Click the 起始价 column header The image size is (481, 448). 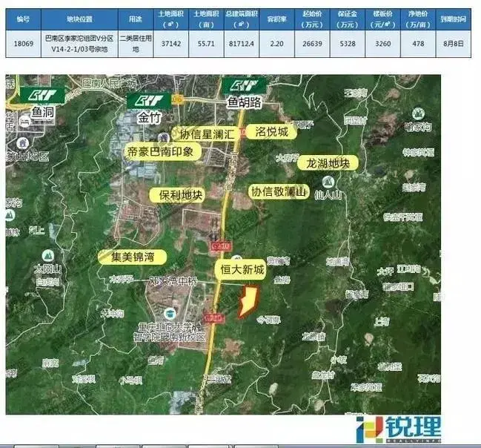coord(312,19)
